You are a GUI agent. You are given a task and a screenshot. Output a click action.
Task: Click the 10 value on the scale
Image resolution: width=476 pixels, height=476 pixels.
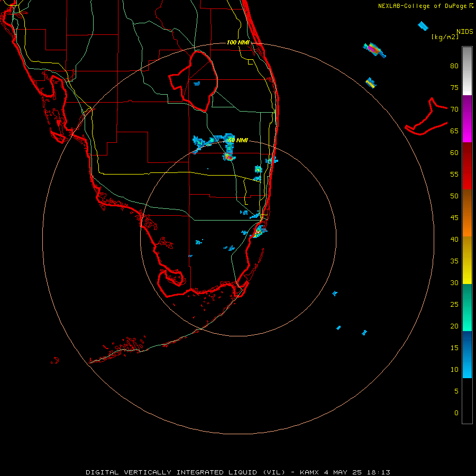[454, 370]
